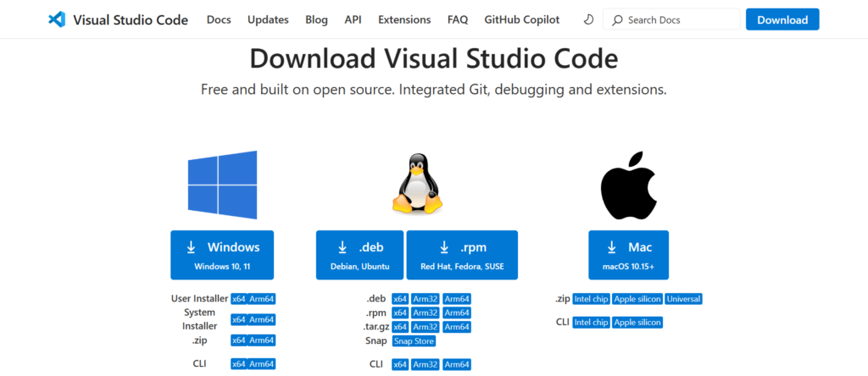Get Windows CLI x64 build

coord(238,364)
